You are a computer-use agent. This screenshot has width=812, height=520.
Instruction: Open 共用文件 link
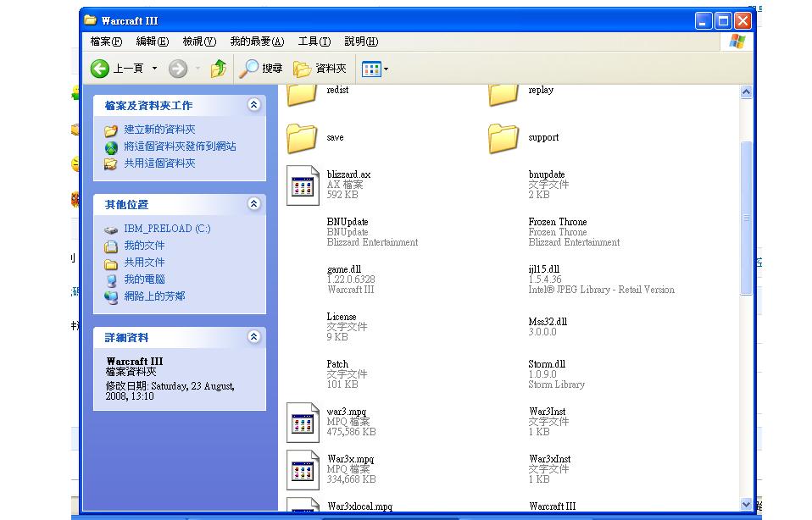pos(144,263)
